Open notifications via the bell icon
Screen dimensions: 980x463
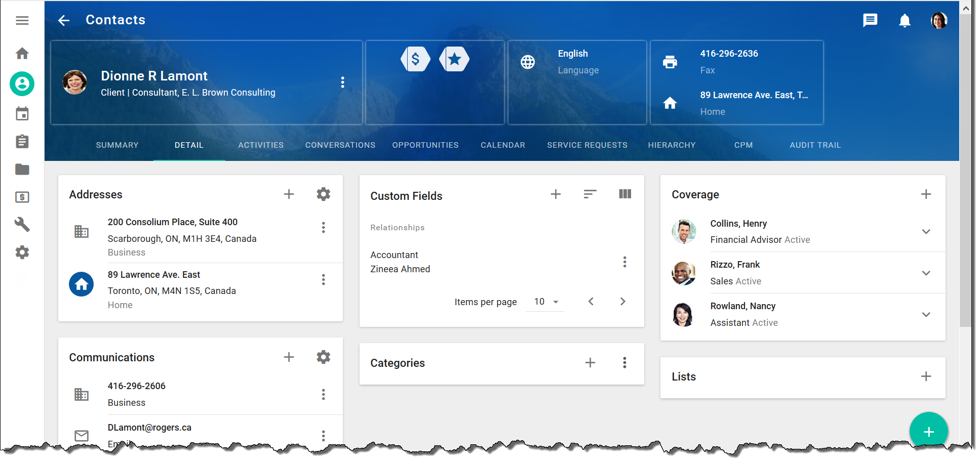pyautogui.click(x=905, y=20)
